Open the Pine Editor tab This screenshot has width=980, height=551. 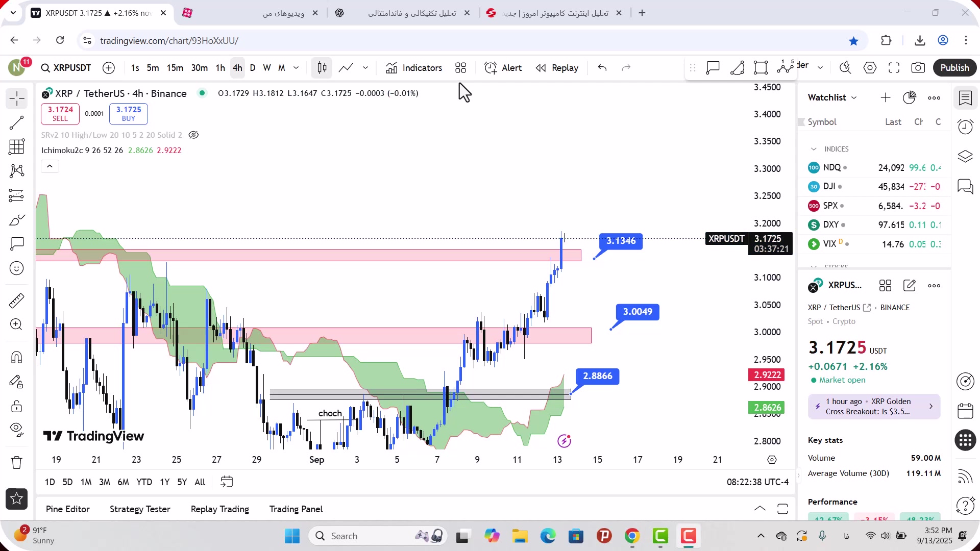(x=68, y=509)
